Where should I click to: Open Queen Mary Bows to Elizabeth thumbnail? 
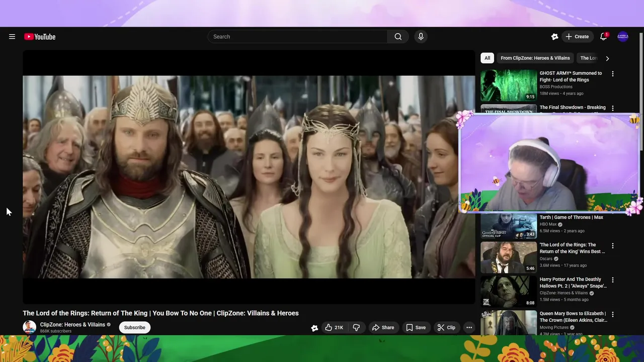[x=509, y=323]
